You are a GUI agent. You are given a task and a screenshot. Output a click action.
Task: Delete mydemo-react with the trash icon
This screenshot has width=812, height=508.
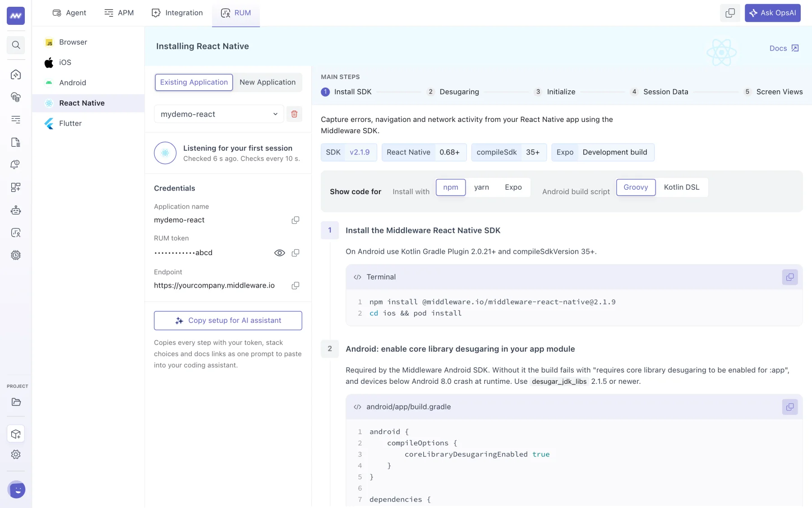(294, 114)
